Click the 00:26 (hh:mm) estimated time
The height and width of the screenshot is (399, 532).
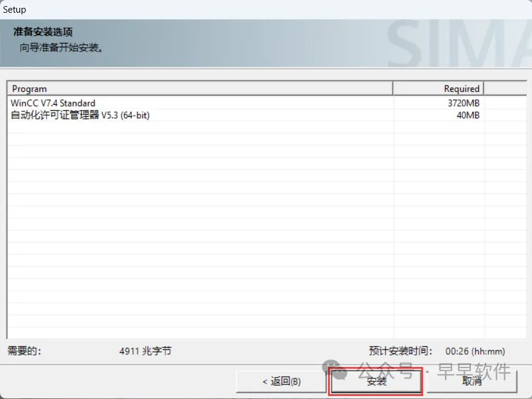click(475, 351)
